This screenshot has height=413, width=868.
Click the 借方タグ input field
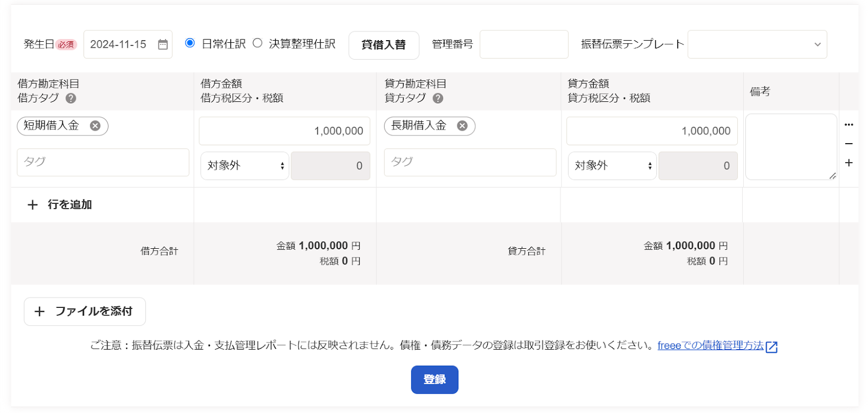pyautogui.click(x=103, y=163)
